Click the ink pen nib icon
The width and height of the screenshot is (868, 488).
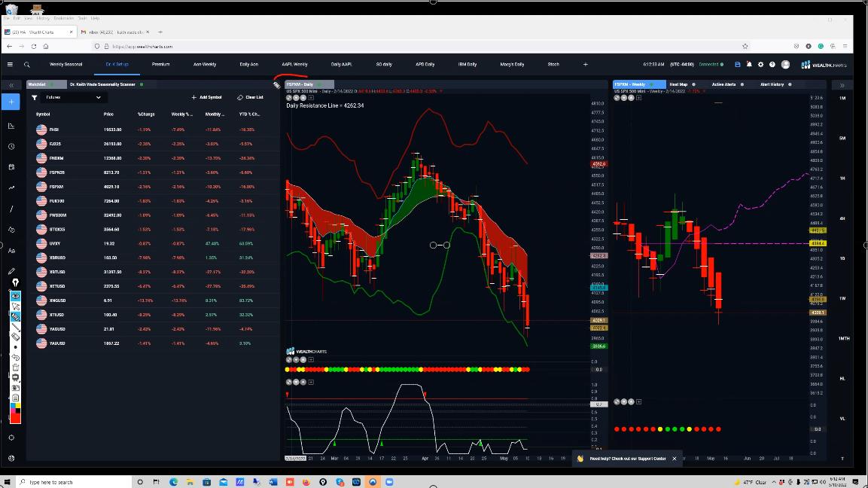[x=16, y=282]
